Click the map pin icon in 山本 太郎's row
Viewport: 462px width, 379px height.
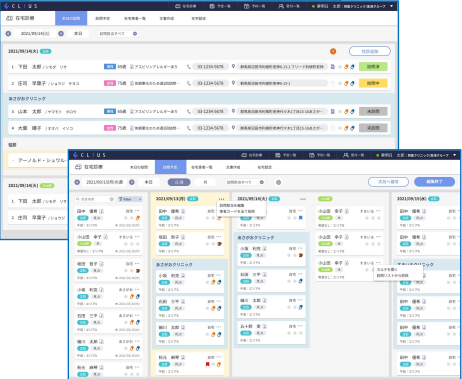(x=233, y=111)
